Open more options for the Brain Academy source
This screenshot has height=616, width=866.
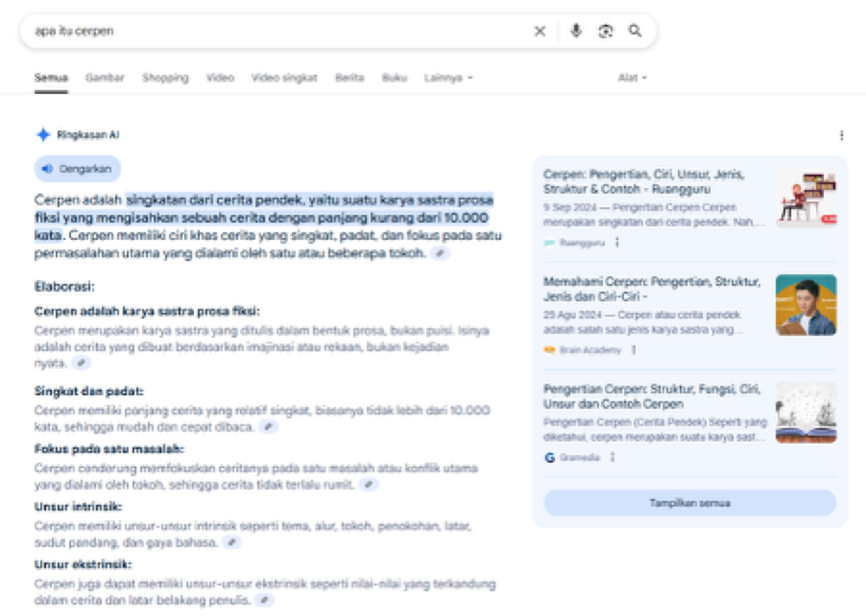(633, 350)
